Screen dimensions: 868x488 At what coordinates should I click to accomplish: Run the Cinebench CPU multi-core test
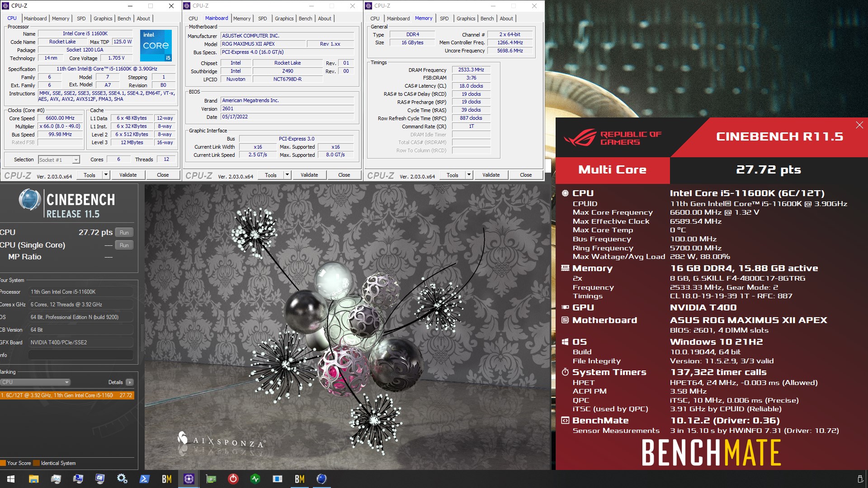point(124,233)
